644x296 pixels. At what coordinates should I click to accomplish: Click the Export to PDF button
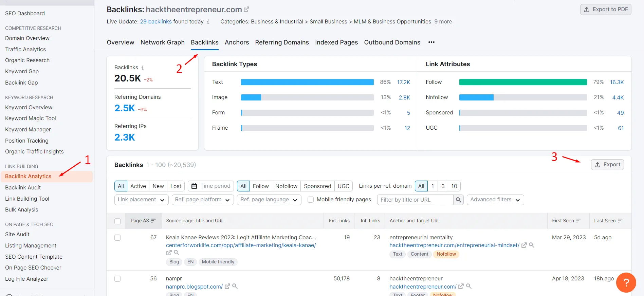[x=606, y=10]
